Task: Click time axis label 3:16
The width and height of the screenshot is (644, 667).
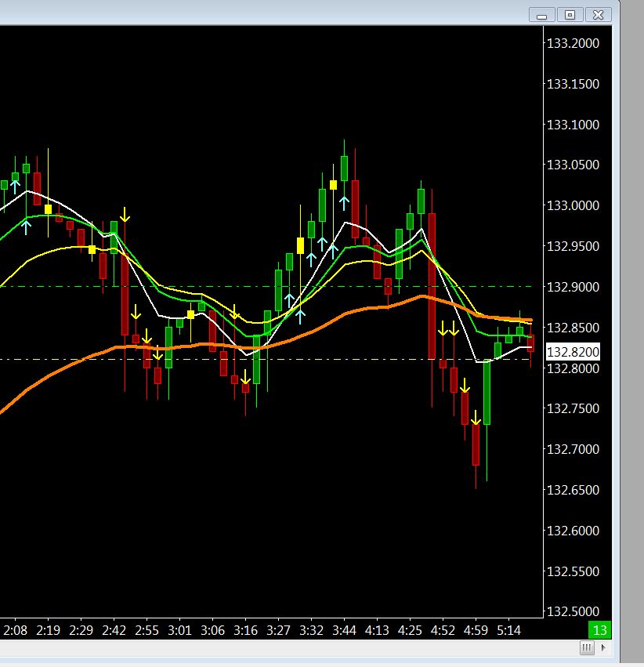Action: coord(245,630)
